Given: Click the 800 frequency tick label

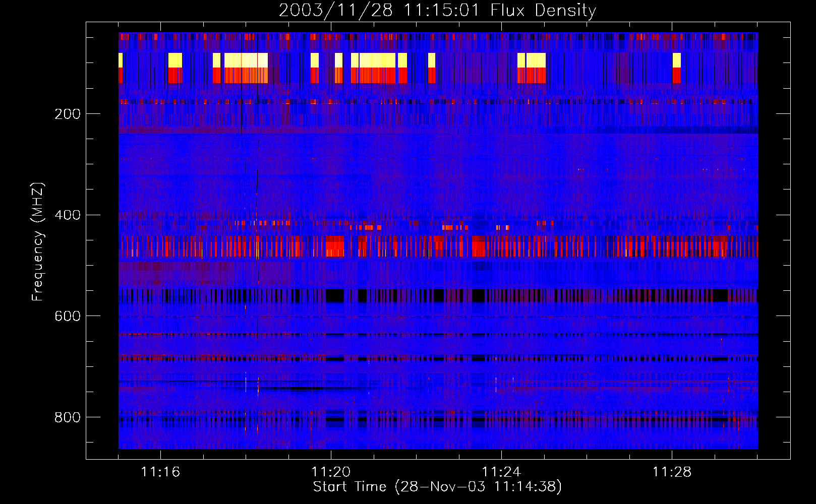Looking at the screenshot, I should pos(68,417).
